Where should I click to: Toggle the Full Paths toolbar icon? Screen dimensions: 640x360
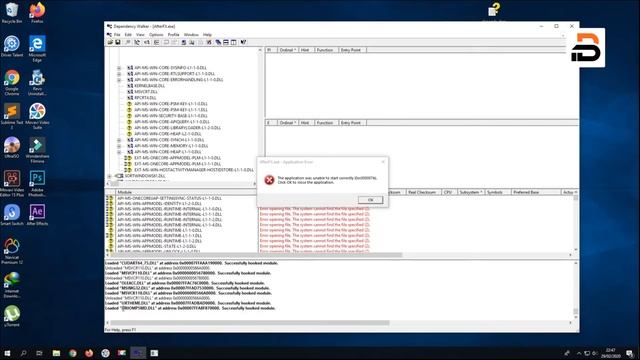[147, 42]
